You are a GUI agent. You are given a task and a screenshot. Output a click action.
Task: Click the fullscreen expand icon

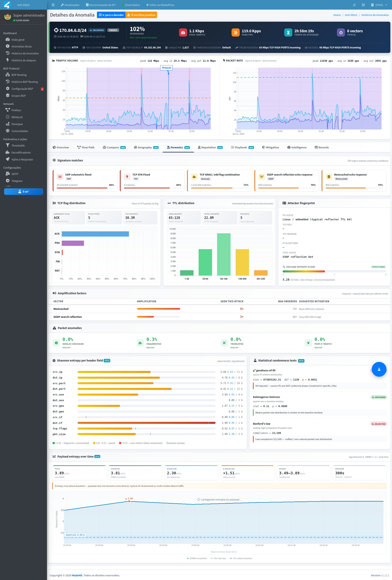point(363,5)
